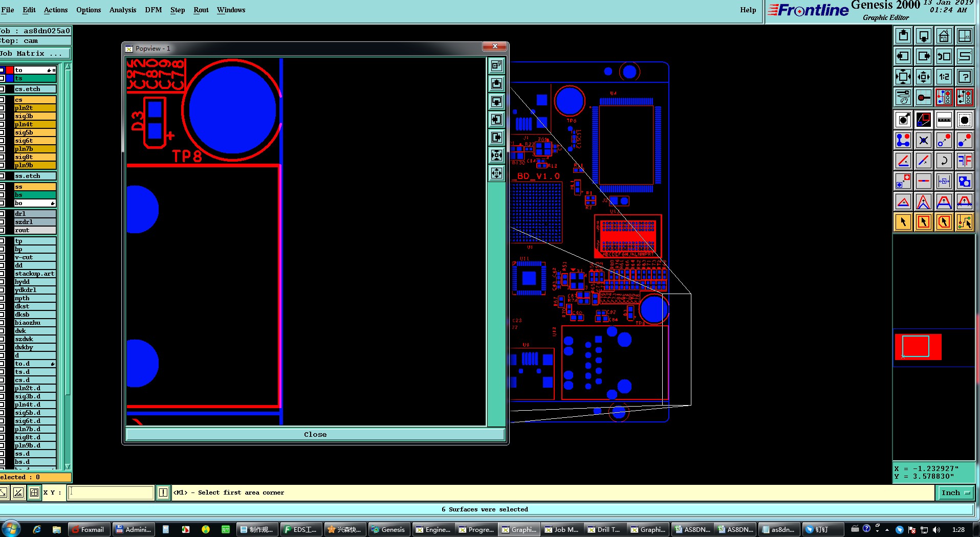Screen dimensions: 980x537
Task: Click the Close button in Popview
Action: click(315, 434)
